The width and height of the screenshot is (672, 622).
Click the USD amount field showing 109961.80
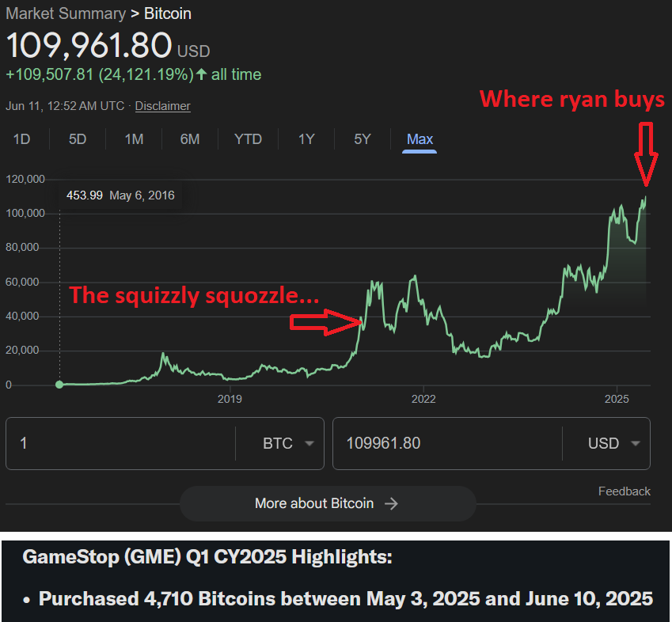(x=447, y=443)
